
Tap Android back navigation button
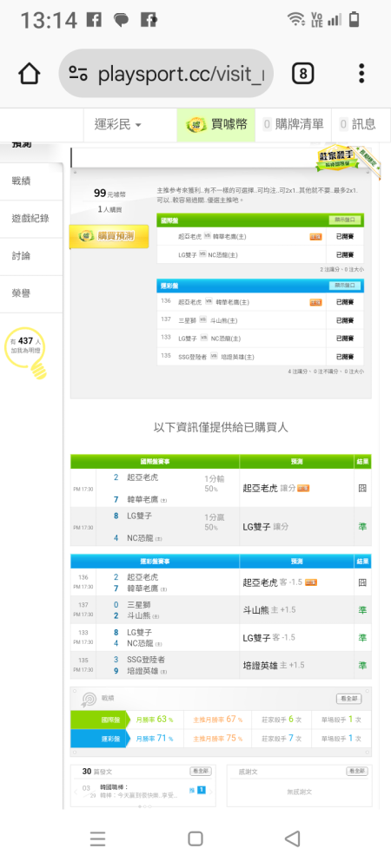293,838
